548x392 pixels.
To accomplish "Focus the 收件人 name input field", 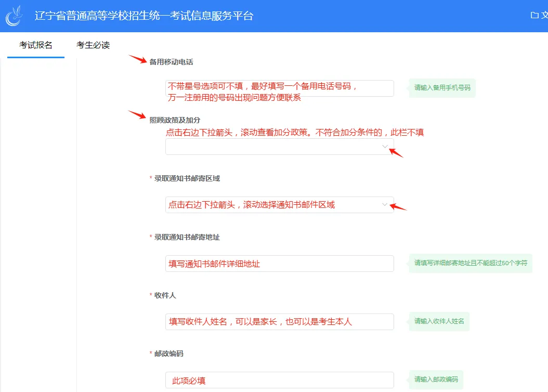I will click(x=280, y=322).
